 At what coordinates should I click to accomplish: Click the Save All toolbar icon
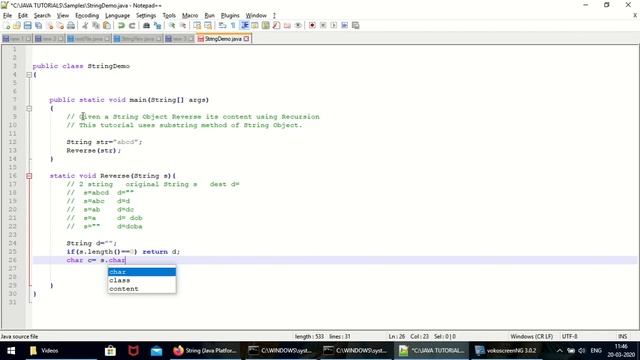[38, 25]
